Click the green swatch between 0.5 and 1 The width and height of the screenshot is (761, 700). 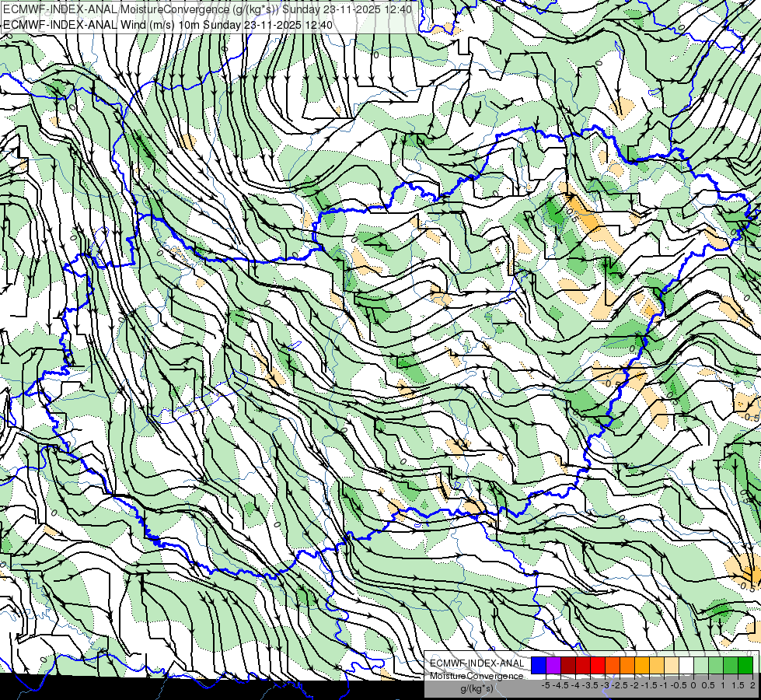[x=716, y=666]
